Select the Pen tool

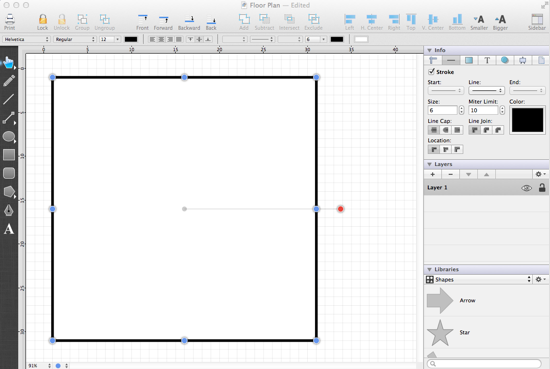[x=9, y=210]
